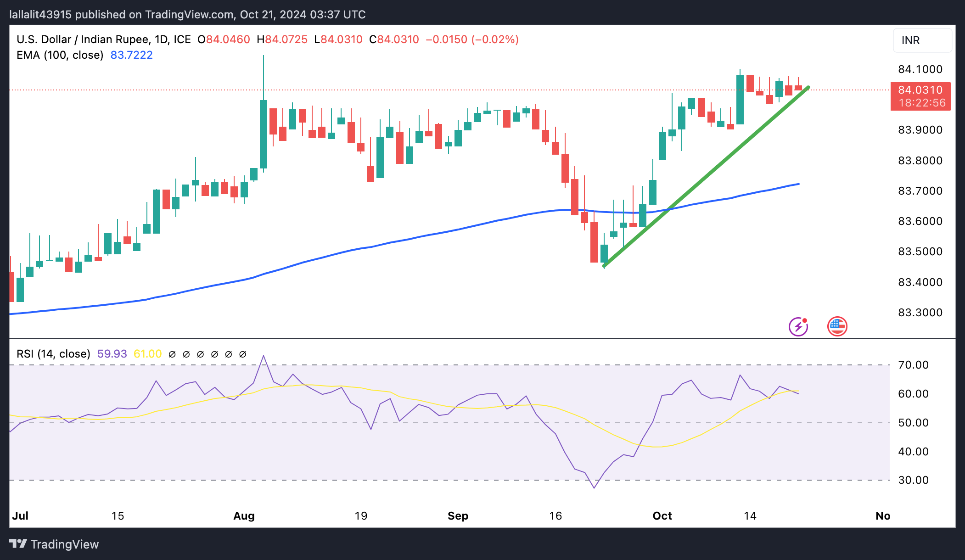The image size is (965, 560).
Task: Click the purple RSI value 59.93
Action: pos(112,354)
